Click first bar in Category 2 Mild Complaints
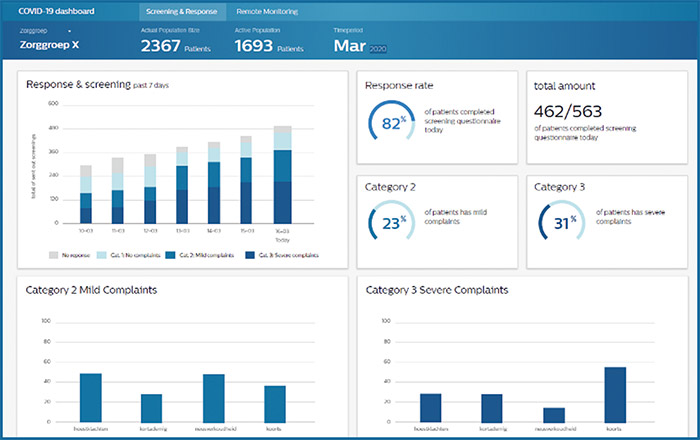The width and height of the screenshot is (700, 440). [x=91, y=397]
